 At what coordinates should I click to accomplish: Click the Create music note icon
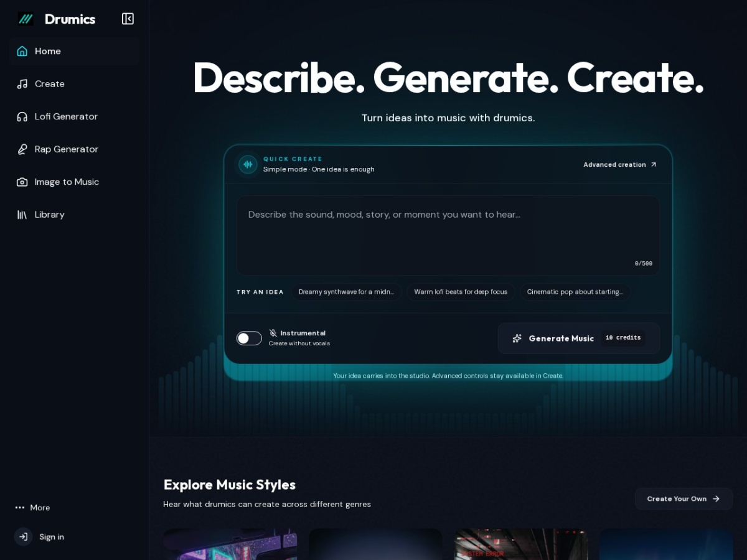coord(22,84)
